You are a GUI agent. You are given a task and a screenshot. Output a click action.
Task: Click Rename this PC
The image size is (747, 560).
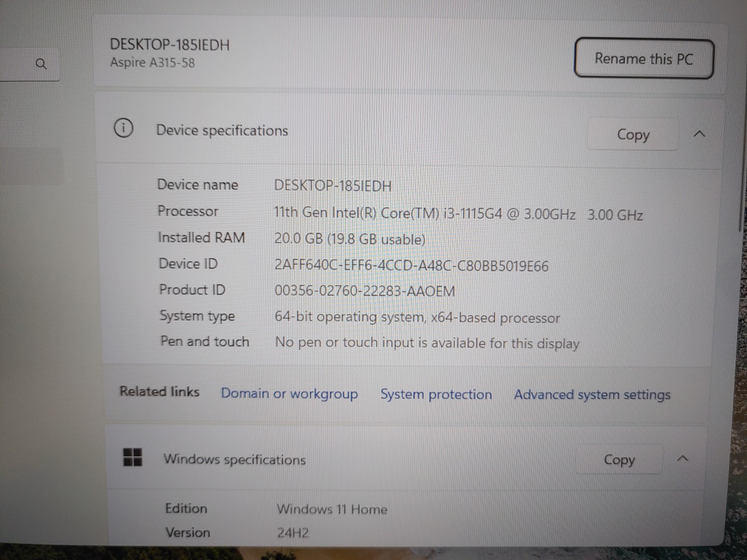click(644, 59)
